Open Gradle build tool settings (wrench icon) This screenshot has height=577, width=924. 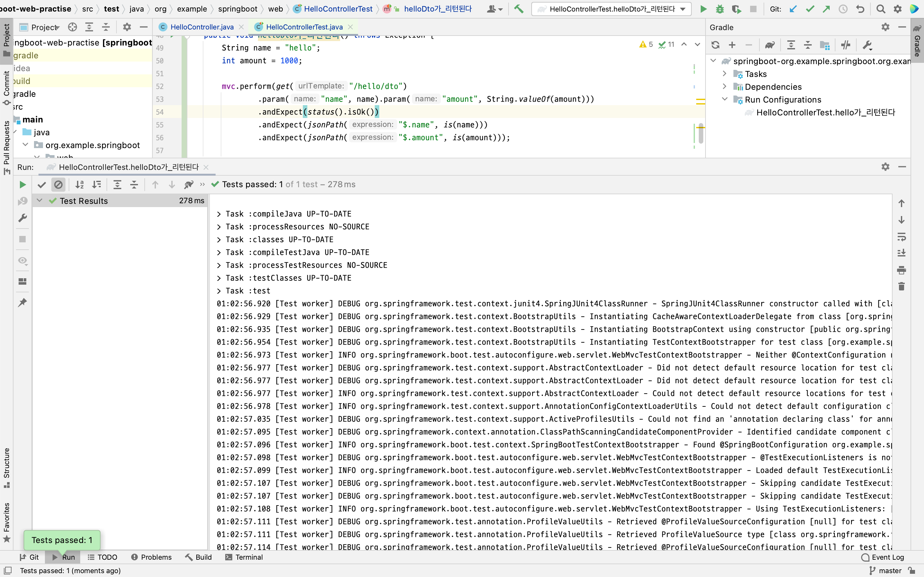tap(867, 45)
